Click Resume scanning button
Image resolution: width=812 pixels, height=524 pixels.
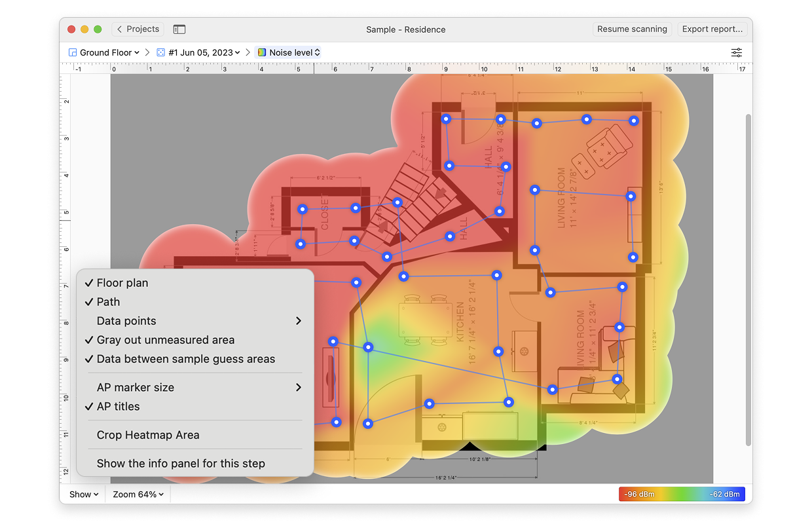click(632, 29)
